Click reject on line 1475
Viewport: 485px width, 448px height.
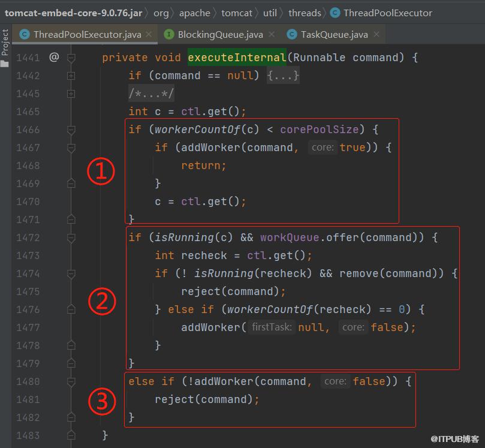[201, 291]
